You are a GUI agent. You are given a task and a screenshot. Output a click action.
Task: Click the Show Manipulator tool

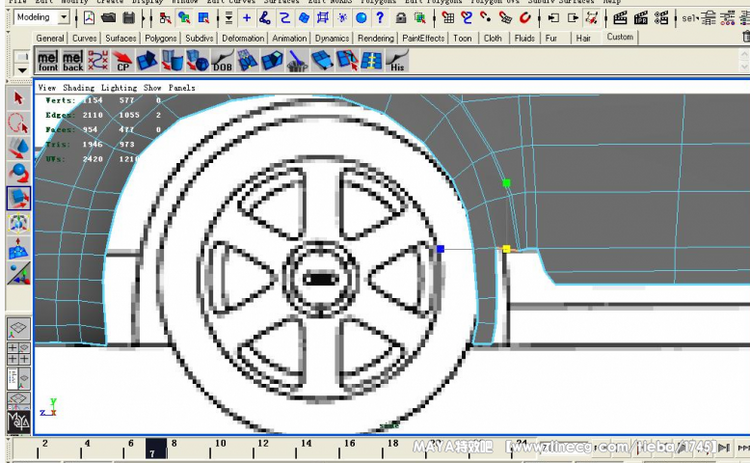(18, 273)
